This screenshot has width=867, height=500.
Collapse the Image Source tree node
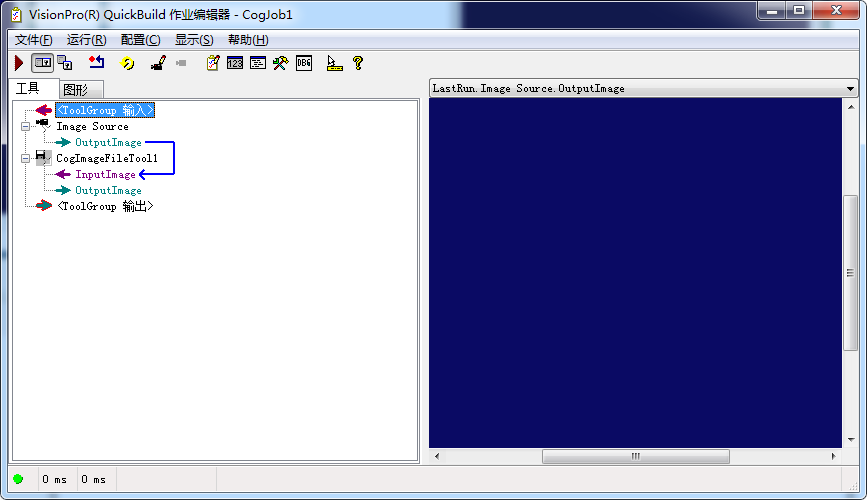(25, 127)
